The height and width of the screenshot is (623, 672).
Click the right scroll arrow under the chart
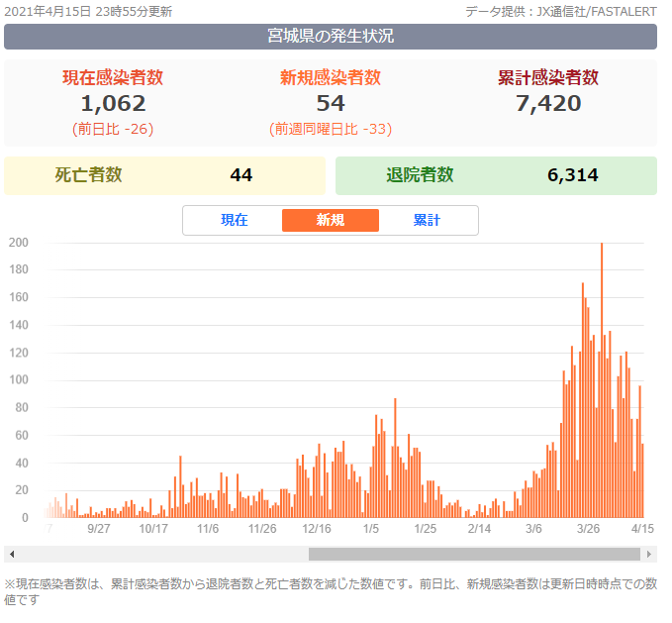pos(649,554)
